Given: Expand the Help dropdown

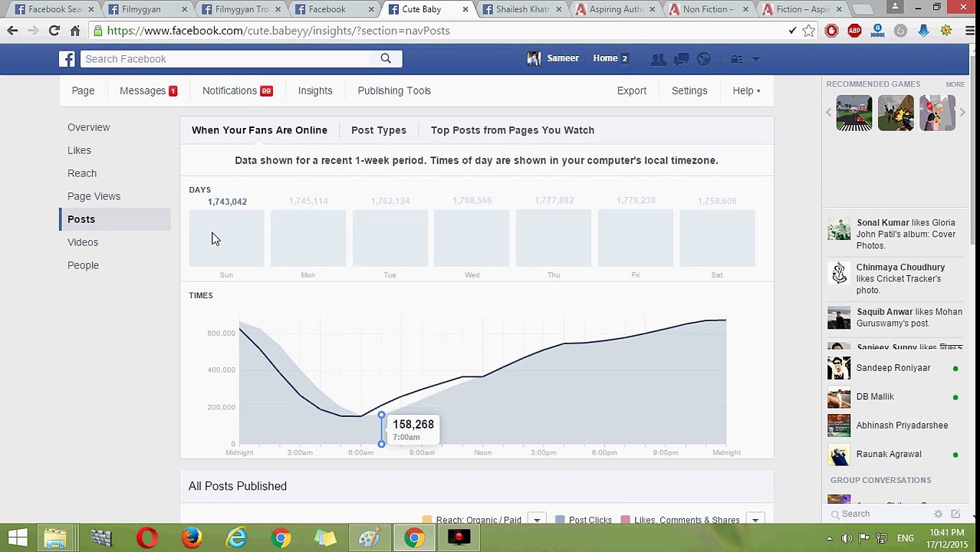Looking at the screenshot, I should [746, 90].
